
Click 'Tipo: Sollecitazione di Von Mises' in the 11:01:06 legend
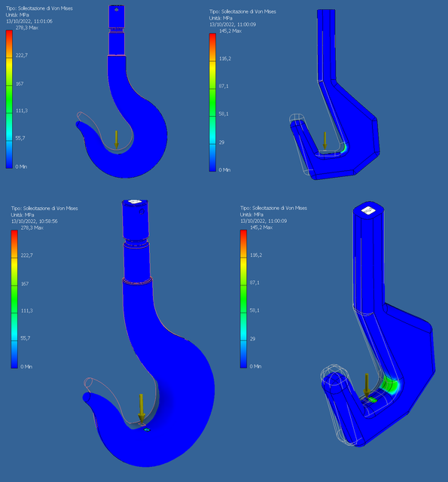pos(39,8)
